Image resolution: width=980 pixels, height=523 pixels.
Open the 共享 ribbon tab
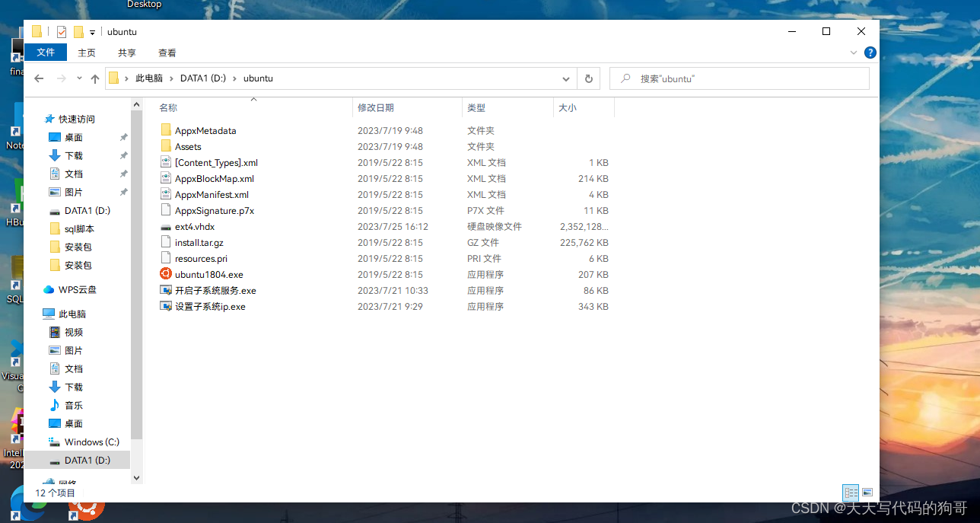click(x=127, y=53)
